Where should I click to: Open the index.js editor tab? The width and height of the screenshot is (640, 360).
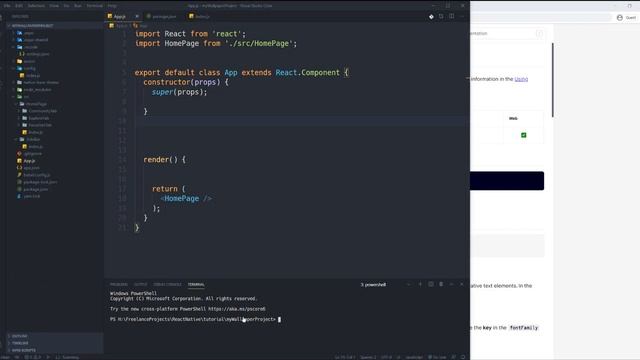[202, 16]
